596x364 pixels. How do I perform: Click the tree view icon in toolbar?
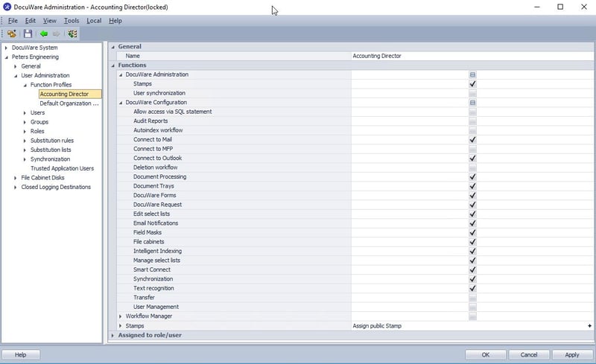(x=72, y=33)
